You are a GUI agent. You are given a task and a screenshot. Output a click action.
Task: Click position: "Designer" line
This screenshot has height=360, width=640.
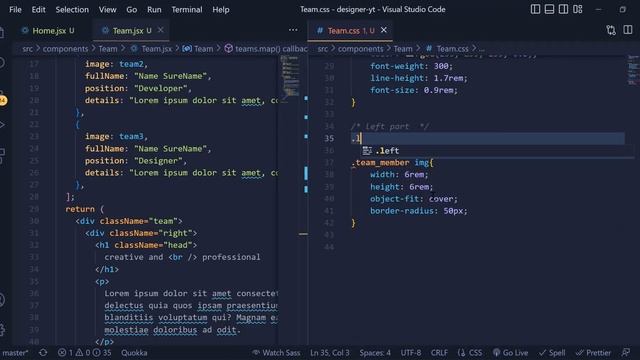(x=136, y=161)
